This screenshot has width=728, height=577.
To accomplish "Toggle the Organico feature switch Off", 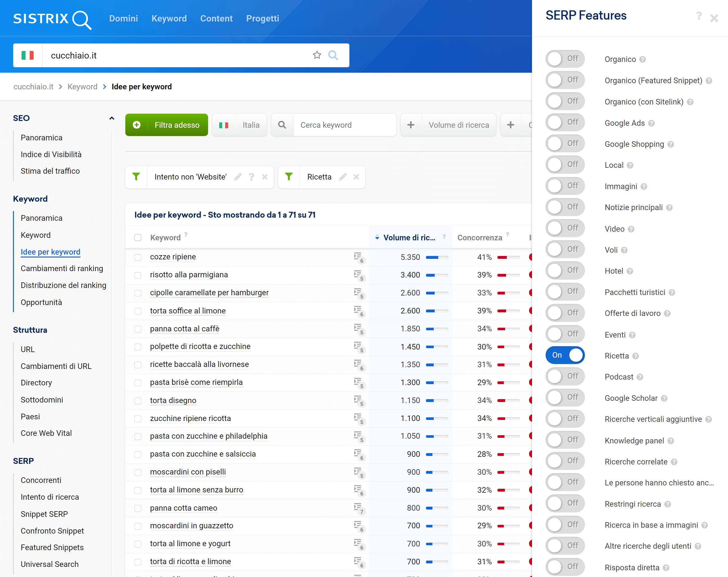I will coord(564,59).
